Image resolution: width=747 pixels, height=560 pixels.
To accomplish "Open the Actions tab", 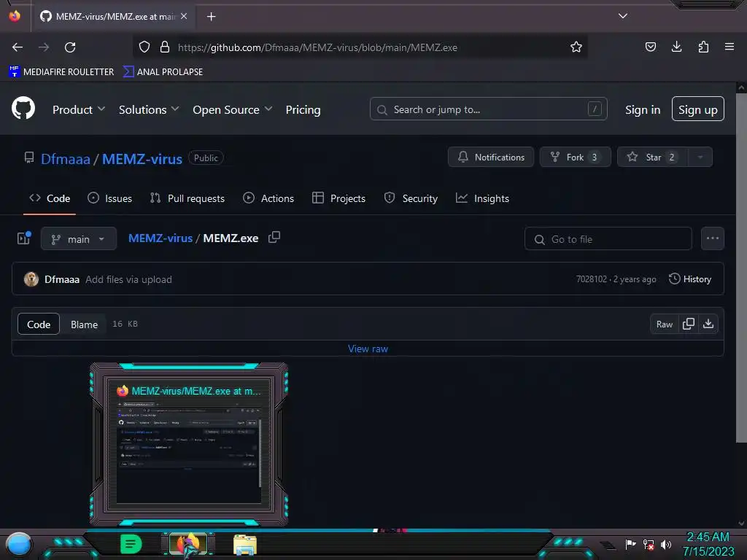I will (268, 198).
